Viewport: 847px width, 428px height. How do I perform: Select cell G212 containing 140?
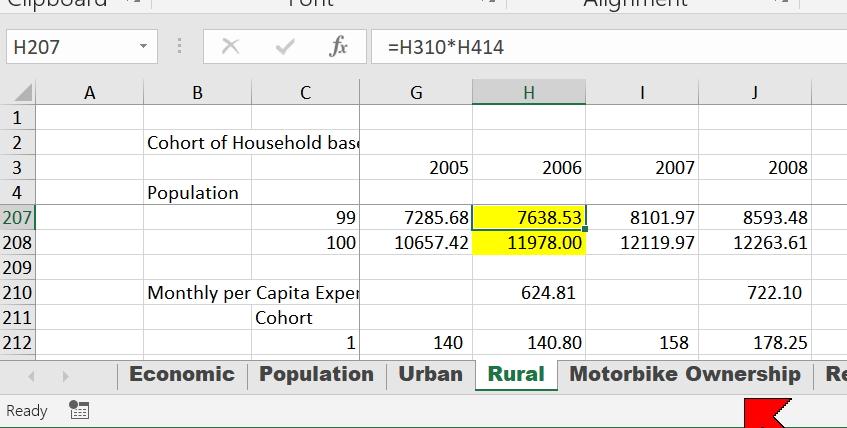coord(416,342)
